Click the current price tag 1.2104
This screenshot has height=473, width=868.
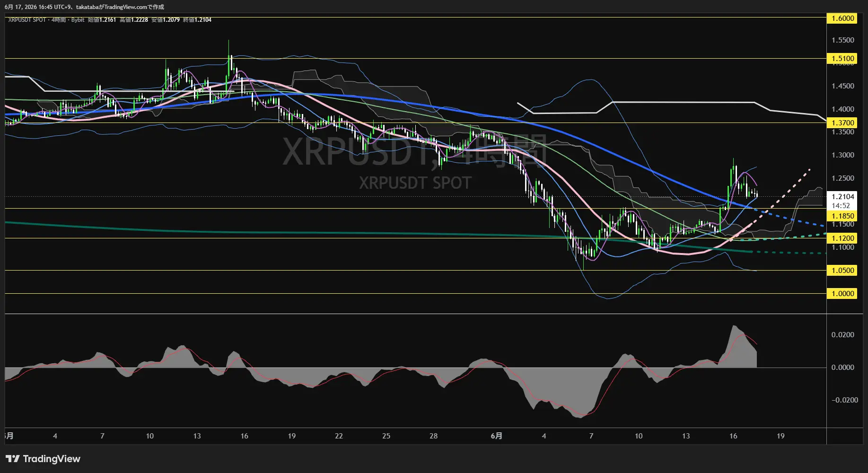842,197
